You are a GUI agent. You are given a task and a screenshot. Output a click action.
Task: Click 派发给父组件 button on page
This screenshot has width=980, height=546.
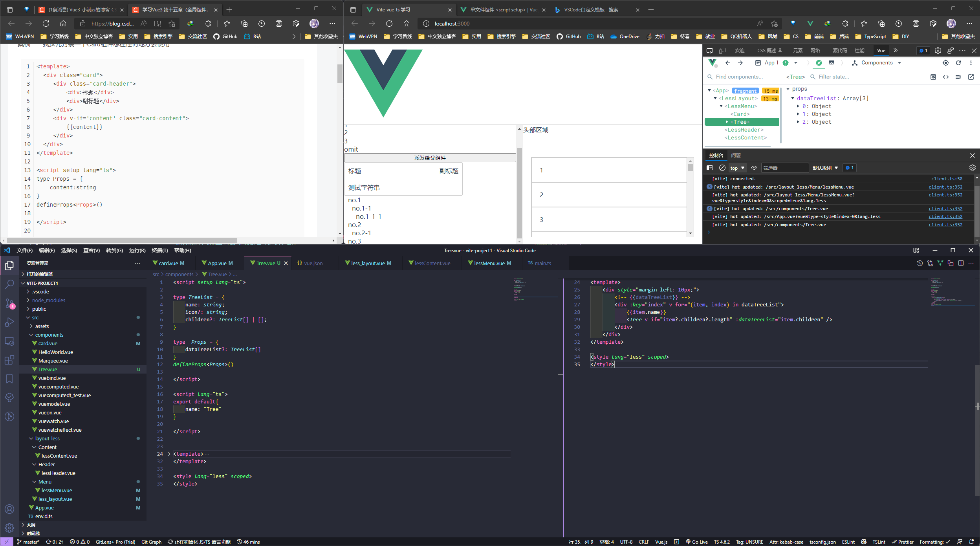coord(430,158)
